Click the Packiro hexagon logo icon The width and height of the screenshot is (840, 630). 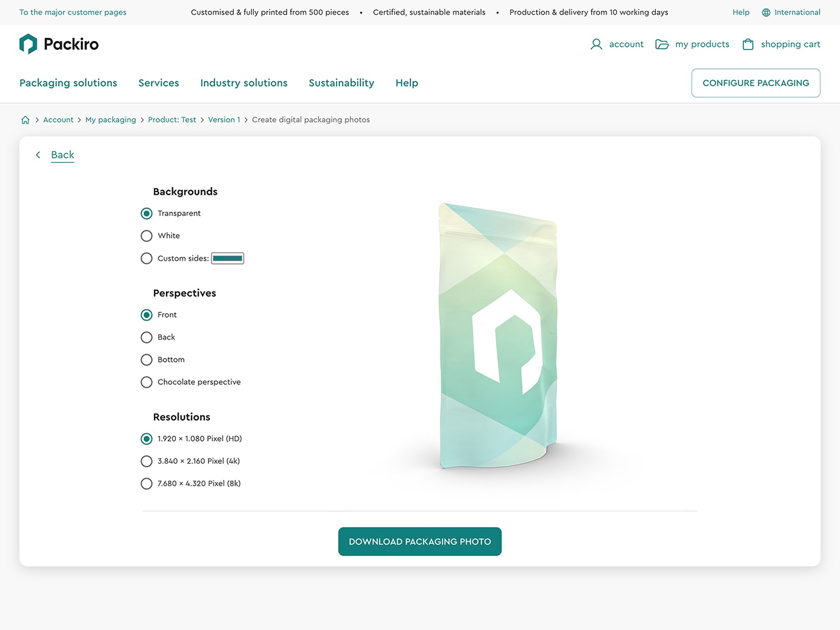click(x=28, y=44)
